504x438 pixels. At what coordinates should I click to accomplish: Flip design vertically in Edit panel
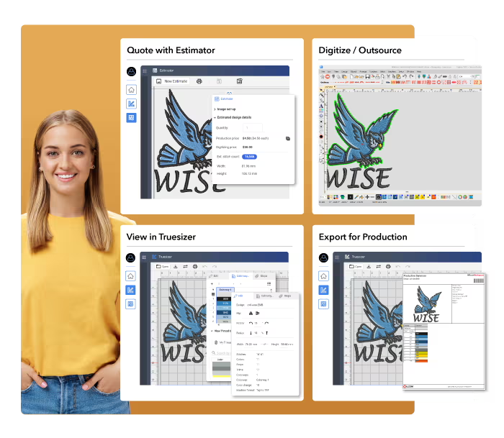pyautogui.click(x=258, y=314)
